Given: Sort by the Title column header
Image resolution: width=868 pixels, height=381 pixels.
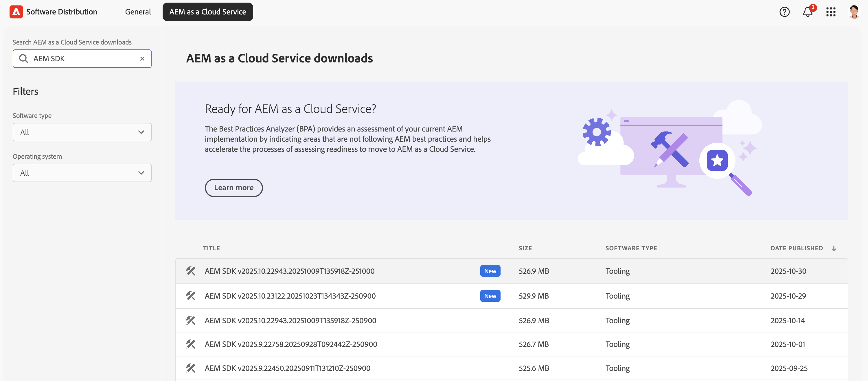Looking at the screenshot, I should (211, 248).
